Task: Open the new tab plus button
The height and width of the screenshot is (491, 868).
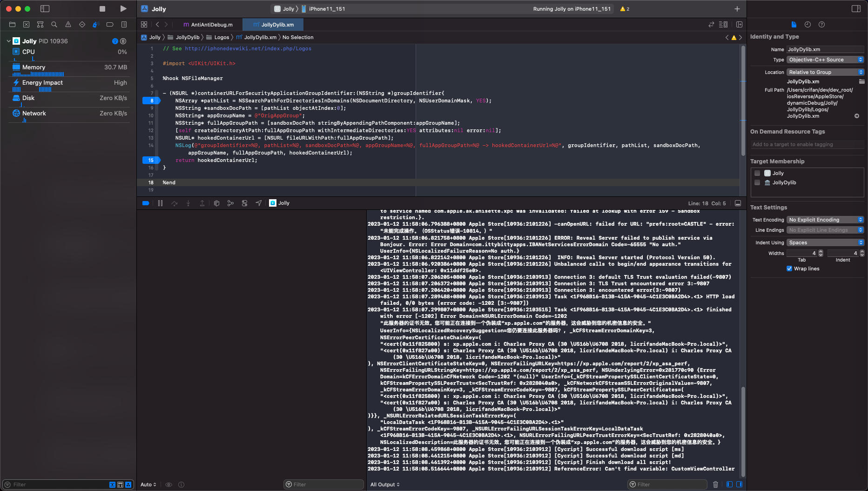Action: click(x=737, y=9)
